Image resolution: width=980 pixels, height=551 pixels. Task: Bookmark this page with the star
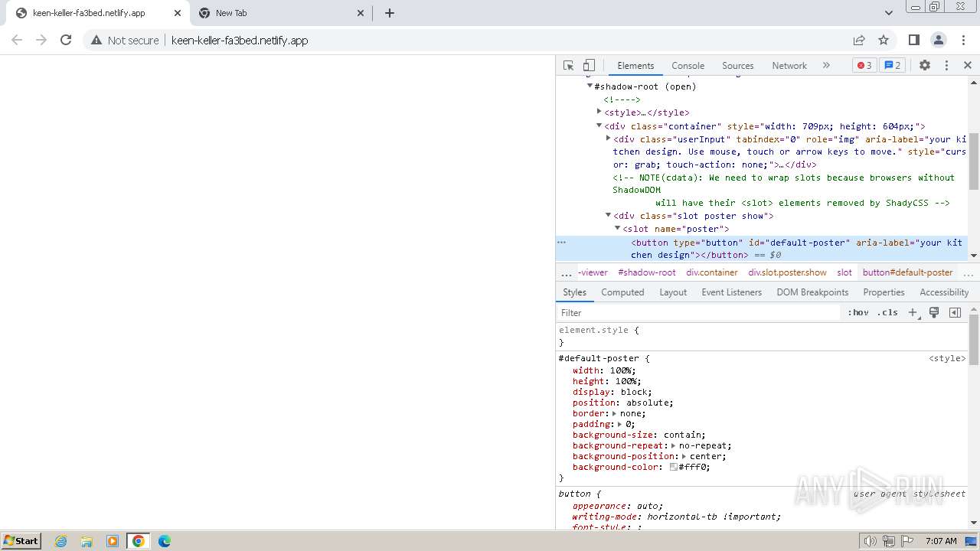click(x=884, y=40)
